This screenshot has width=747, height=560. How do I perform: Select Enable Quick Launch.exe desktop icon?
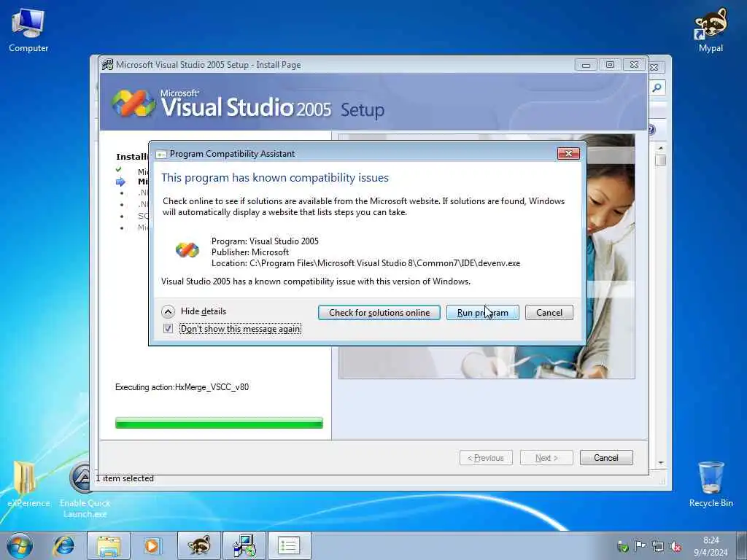pyautogui.click(x=85, y=491)
